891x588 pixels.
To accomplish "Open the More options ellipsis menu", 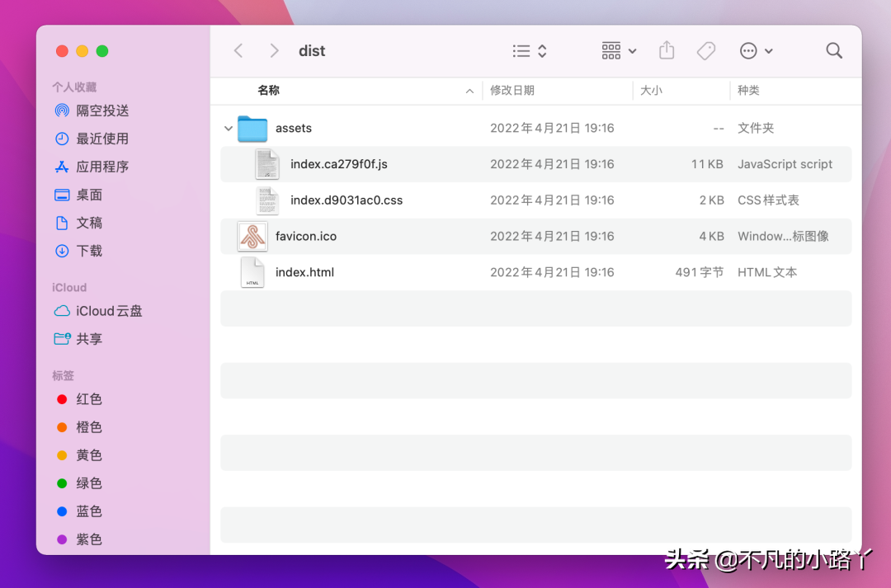I will (756, 50).
